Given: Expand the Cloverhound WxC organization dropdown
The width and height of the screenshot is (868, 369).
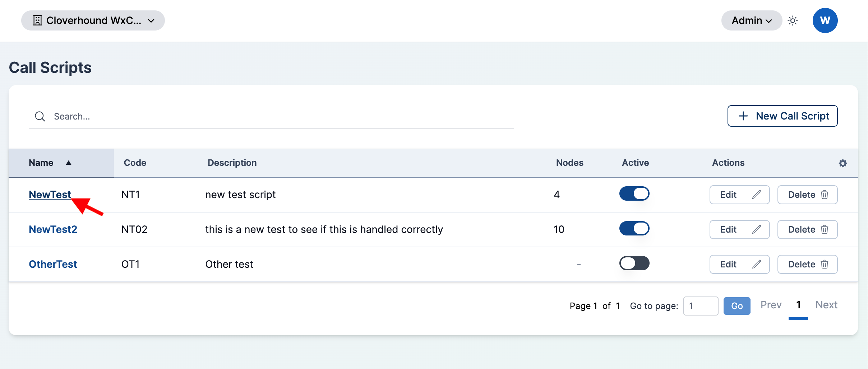Looking at the screenshot, I should [x=93, y=20].
